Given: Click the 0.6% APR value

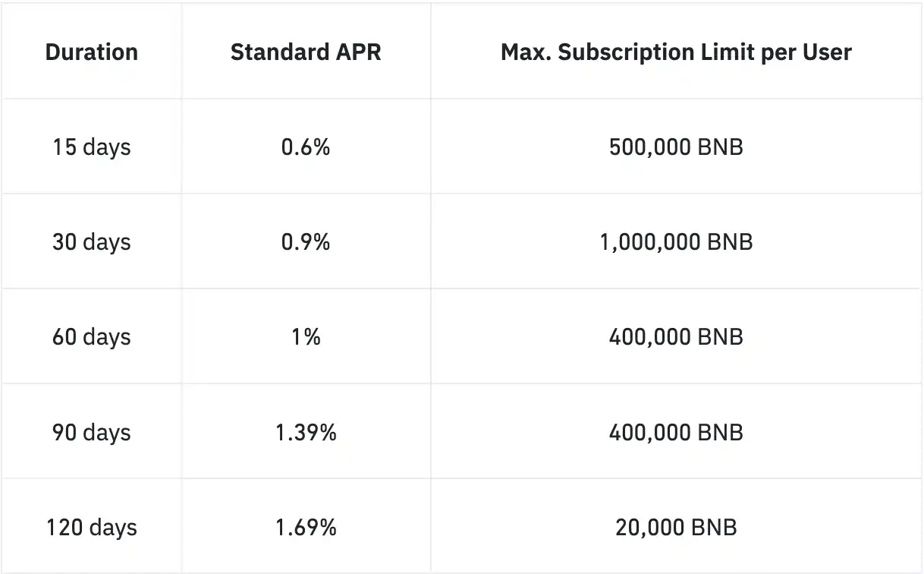Looking at the screenshot, I should [x=306, y=147].
